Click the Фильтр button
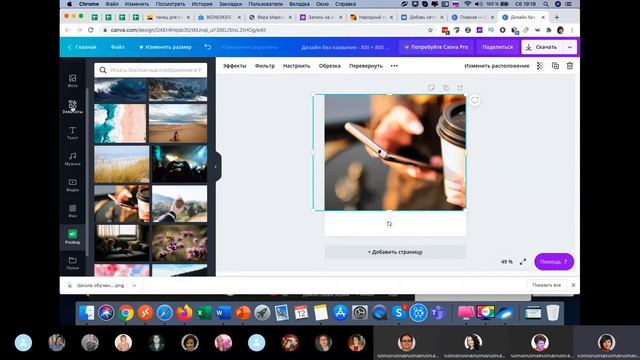The width and height of the screenshot is (640, 360). coord(264,66)
